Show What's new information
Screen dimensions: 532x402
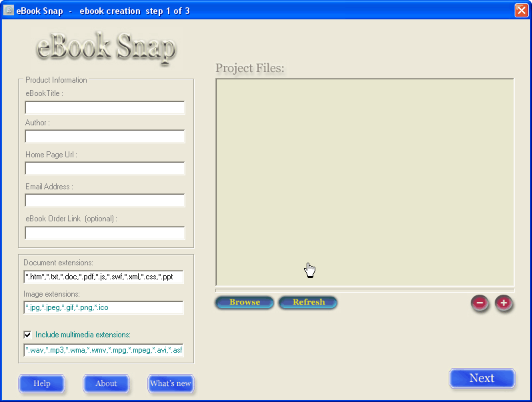click(x=171, y=383)
